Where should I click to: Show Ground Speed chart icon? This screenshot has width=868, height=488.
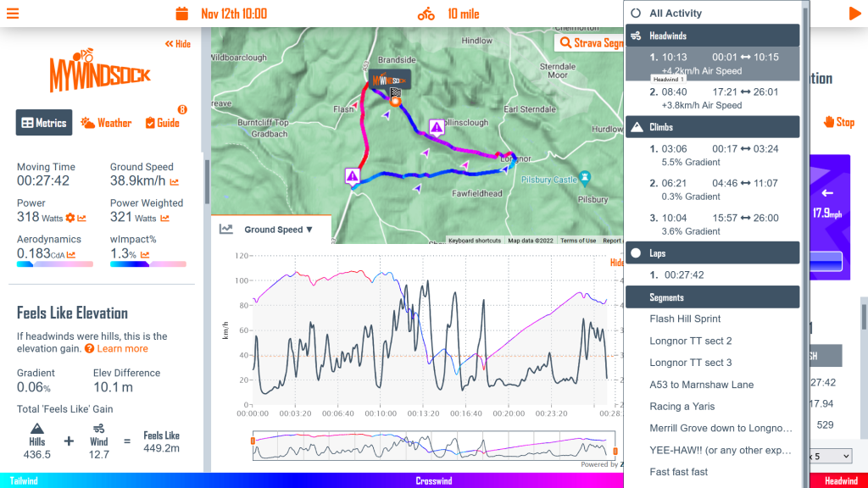click(174, 182)
